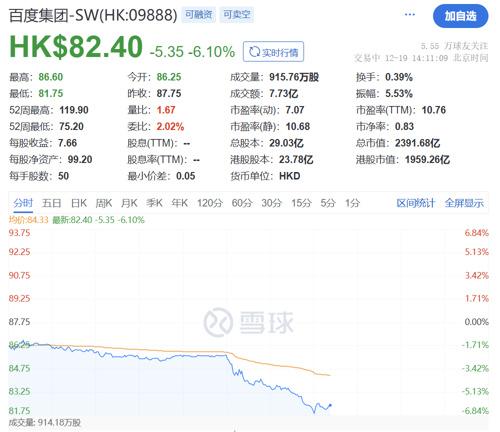Click the 市盈率(静) value 10.68
This screenshot has height=432, width=500.
point(298,126)
